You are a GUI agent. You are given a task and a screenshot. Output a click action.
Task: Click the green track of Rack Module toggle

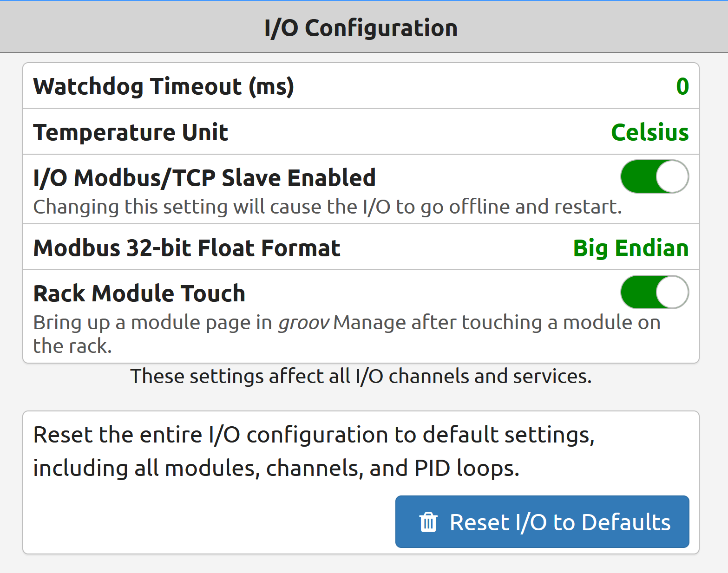coord(638,292)
